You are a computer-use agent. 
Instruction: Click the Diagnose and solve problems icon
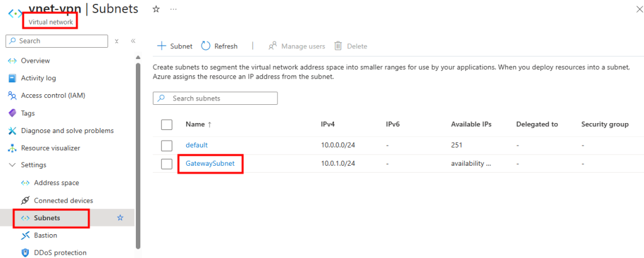pos(13,131)
